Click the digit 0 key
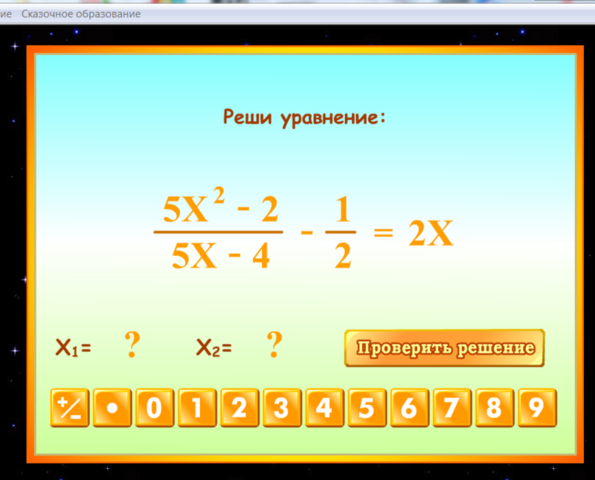Screen dimensions: 595x480 (x=155, y=408)
